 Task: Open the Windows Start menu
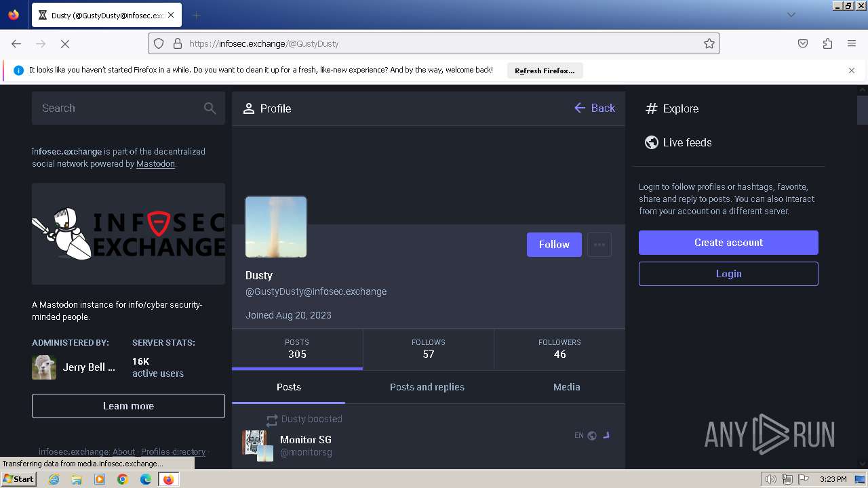point(18,479)
